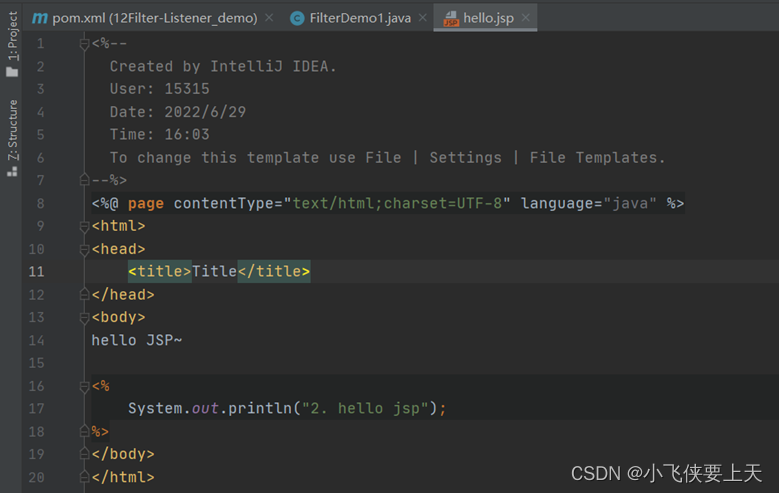Fold the html tag at line 9
Image resolution: width=779 pixels, height=493 pixels.
84,226
